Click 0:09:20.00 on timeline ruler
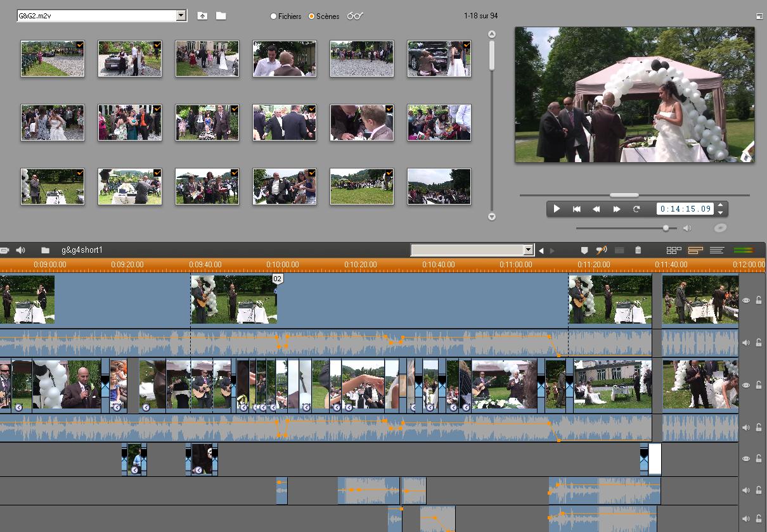The image size is (767, 532). (127, 265)
